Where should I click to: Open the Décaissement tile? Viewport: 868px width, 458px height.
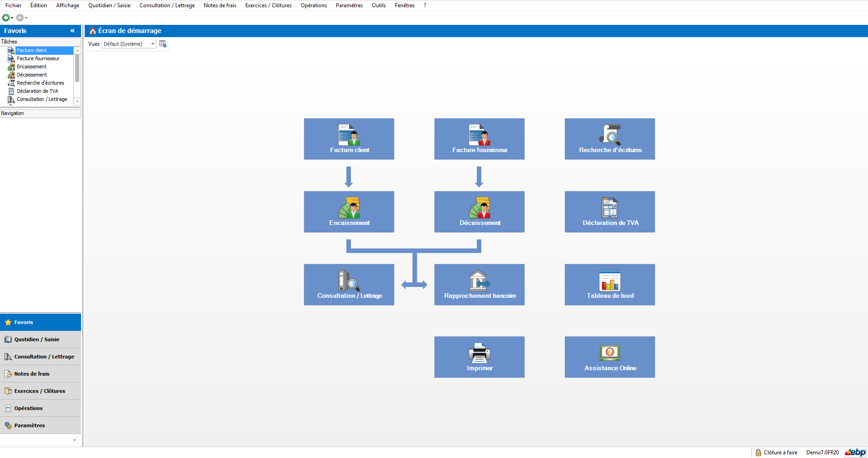tap(479, 212)
